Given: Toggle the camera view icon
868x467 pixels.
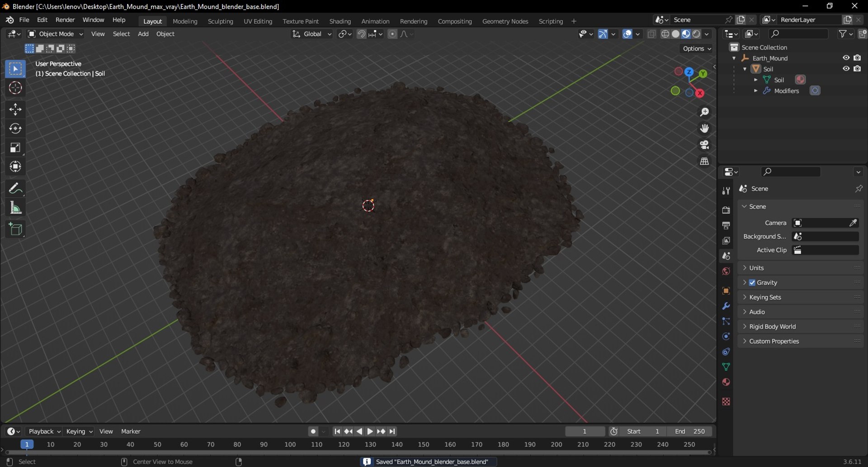Looking at the screenshot, I should (x=704, y=145).
